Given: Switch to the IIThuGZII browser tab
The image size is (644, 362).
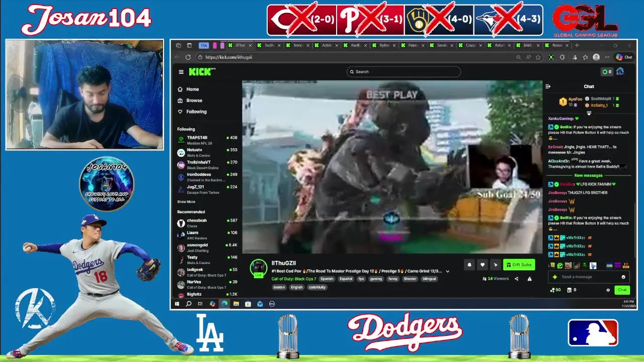Looking at the screenshot, I should tap(240, 45).
